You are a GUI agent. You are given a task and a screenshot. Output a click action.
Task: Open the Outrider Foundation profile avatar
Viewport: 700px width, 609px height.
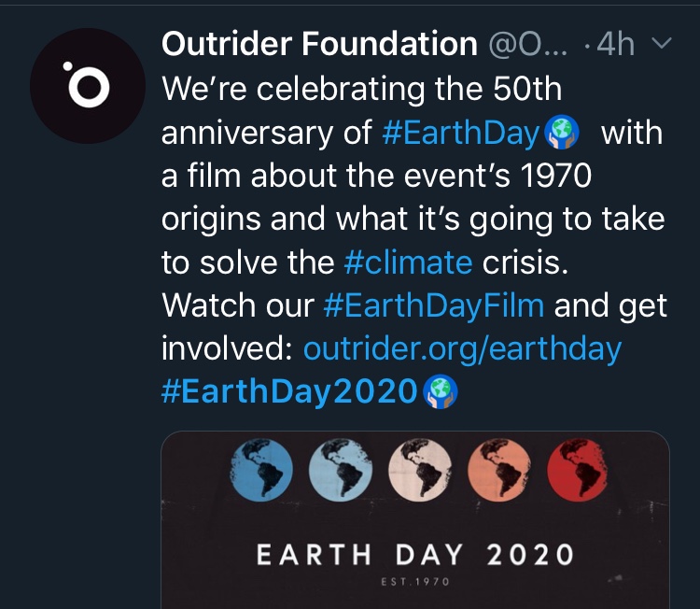tap(86, 85)
